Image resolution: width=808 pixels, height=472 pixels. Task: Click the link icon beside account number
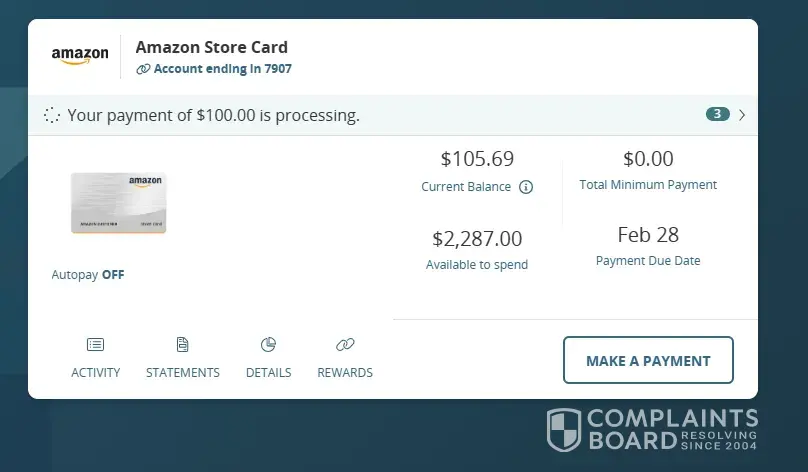coord(143,69)
